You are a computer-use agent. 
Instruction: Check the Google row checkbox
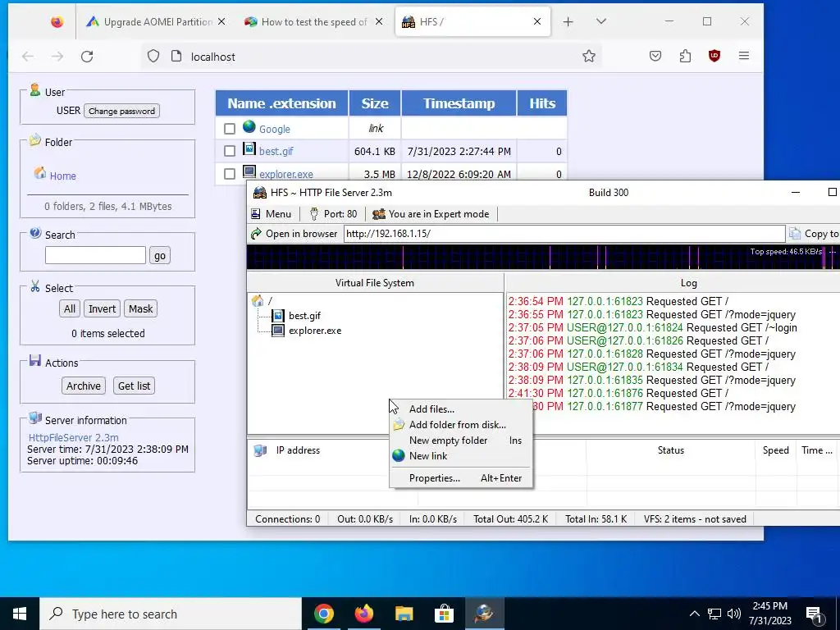[x=230, y=129]
